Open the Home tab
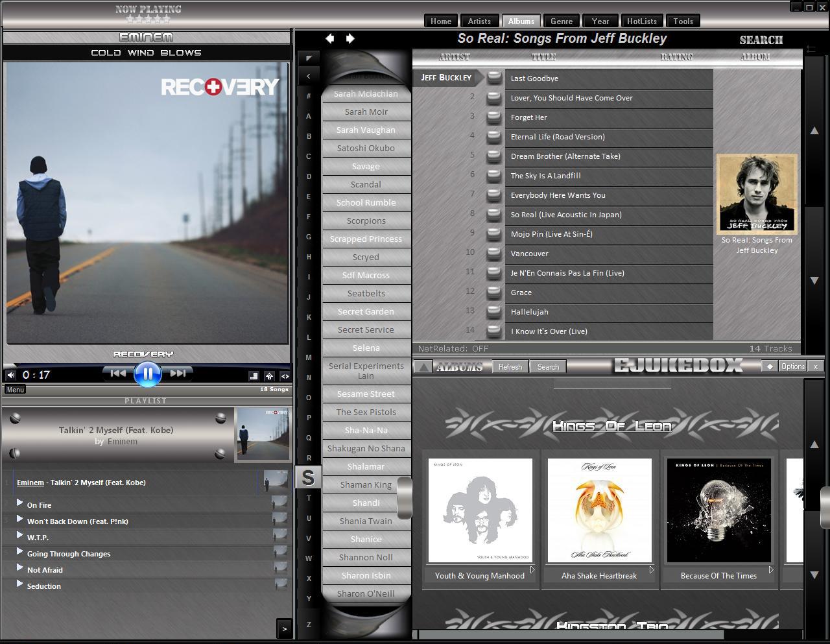The image size is (830, 644). pos(441,21)
